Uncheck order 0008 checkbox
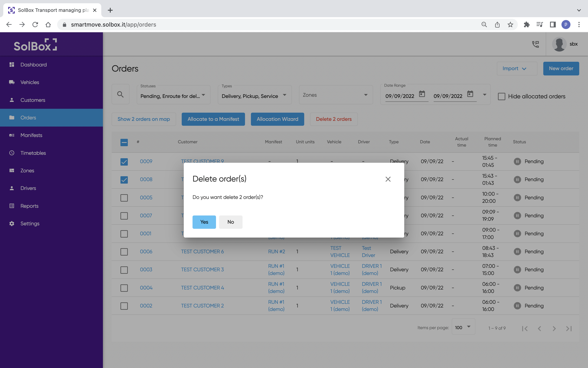The image size is (588, 368). tap(124, 180)
